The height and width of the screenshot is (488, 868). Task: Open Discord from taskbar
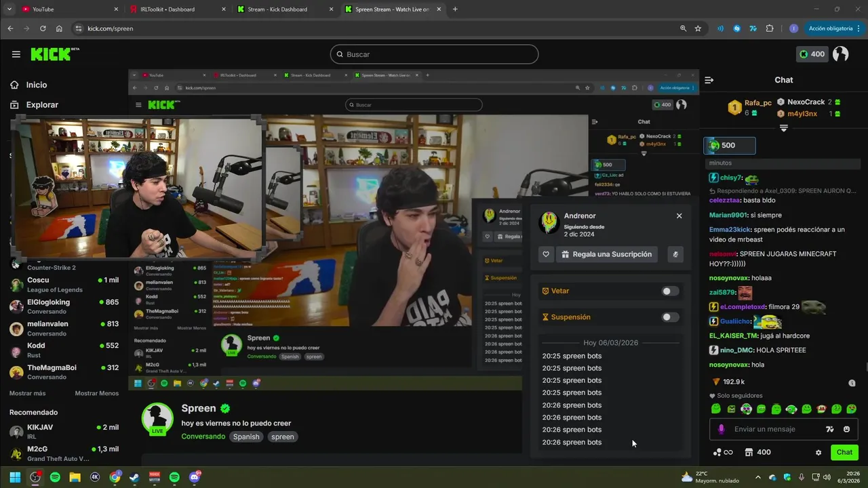pyautogui.click(x=195, y=477)
